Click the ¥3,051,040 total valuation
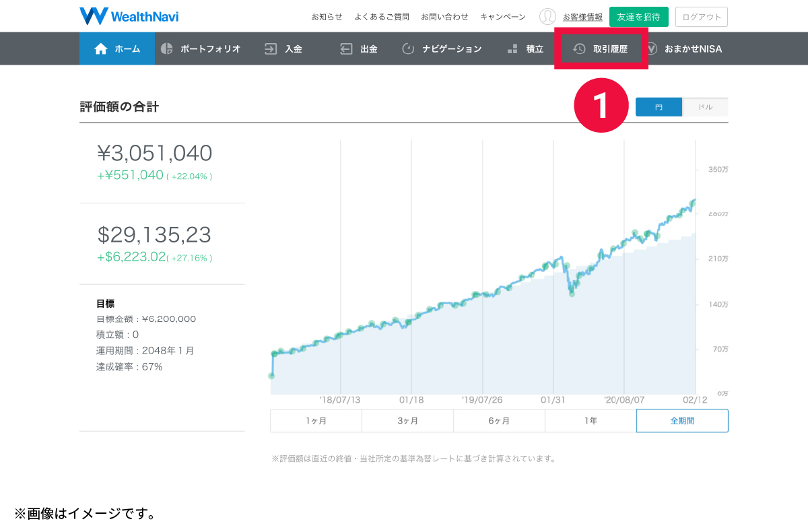This screenshot has width=808, height=532. 155,154
